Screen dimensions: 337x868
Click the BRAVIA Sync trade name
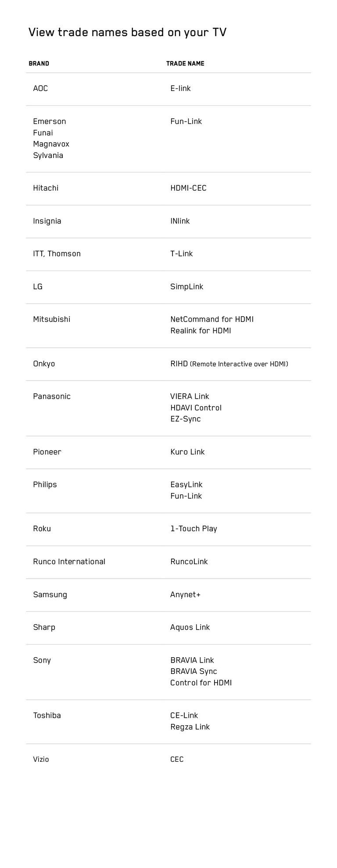tap(194, 672)
